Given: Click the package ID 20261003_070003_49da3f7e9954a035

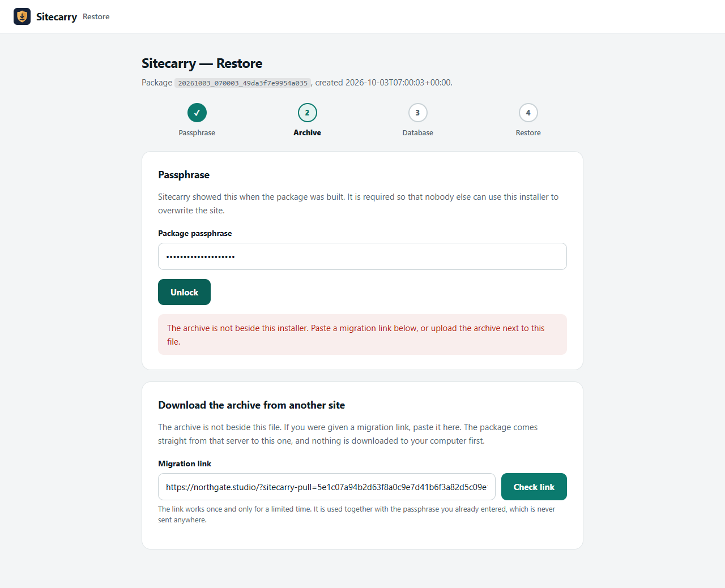Looking at the screenshot, I should pos(243,83).
